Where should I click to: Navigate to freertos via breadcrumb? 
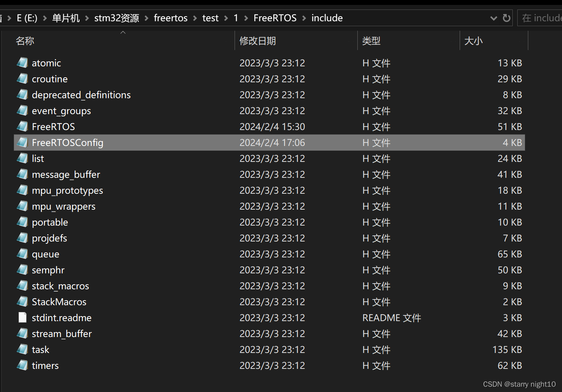pos(171,17)
